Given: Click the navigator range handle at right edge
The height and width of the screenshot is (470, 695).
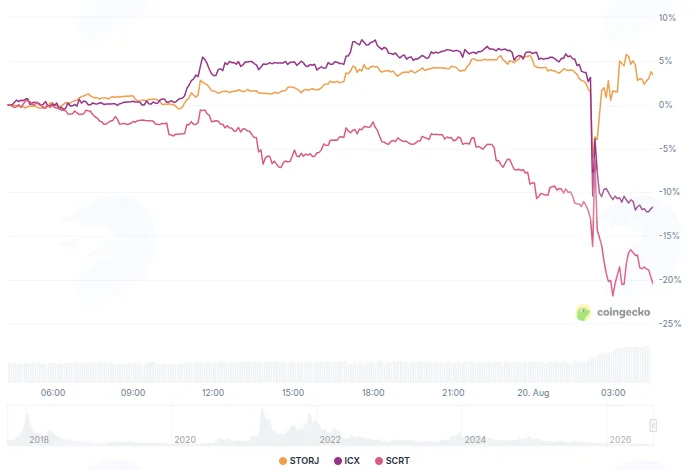Looking at the screenshot, I should point(653,425).
